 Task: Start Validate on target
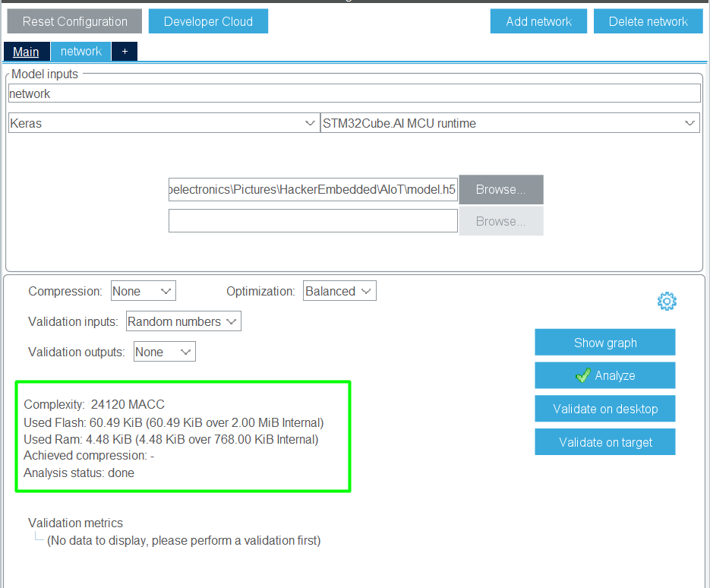(x=604, y=442)
